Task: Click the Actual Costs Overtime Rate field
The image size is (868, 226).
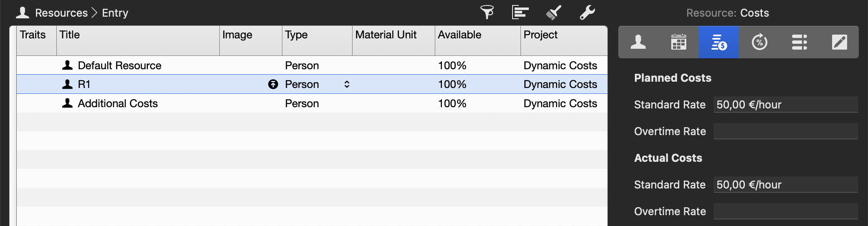Action: 785,211
